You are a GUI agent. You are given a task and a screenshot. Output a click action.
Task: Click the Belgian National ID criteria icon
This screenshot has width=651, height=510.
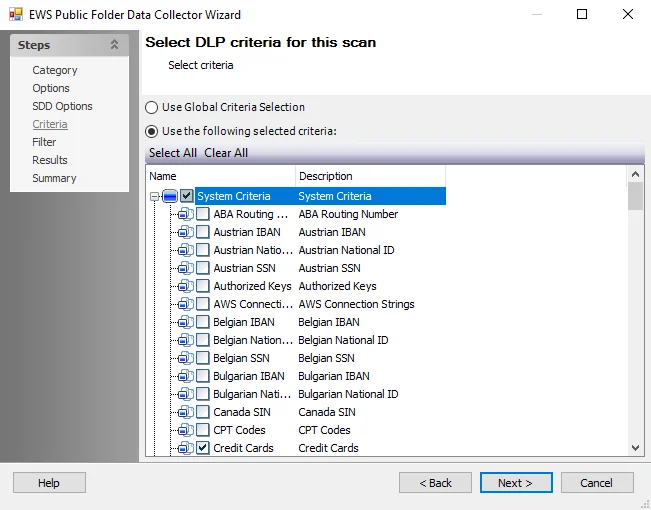coord(186,340)
